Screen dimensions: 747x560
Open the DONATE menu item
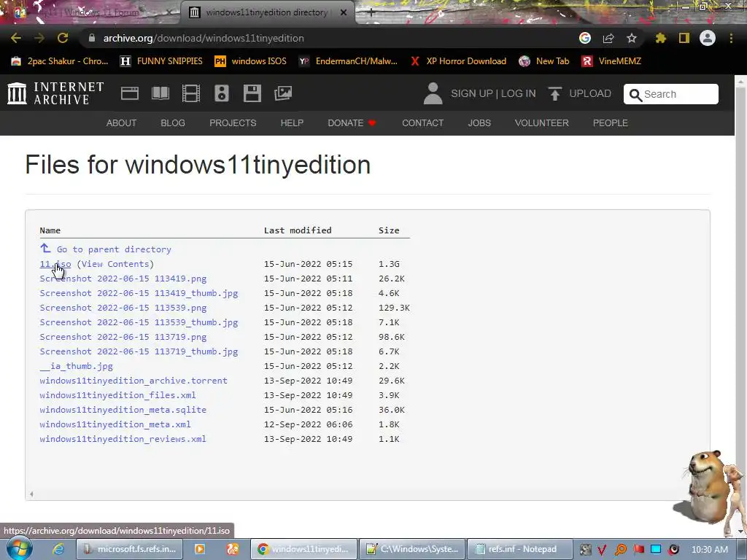(352, 122)
